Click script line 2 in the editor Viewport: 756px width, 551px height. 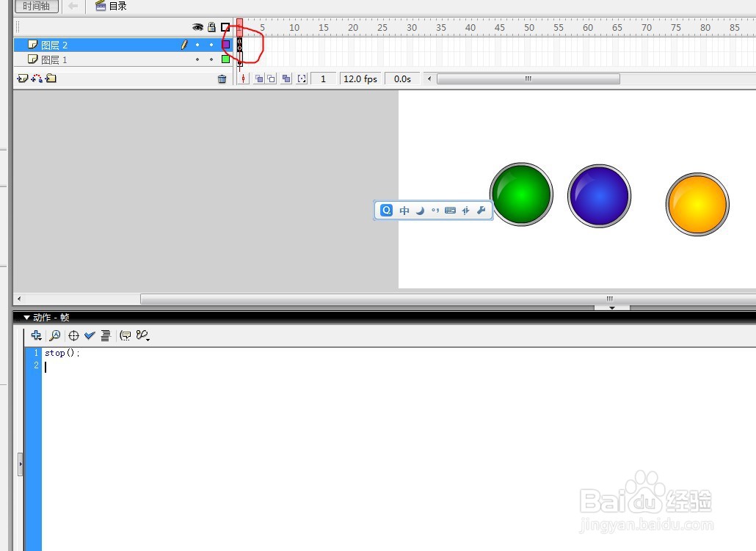(x=399, y=366)
